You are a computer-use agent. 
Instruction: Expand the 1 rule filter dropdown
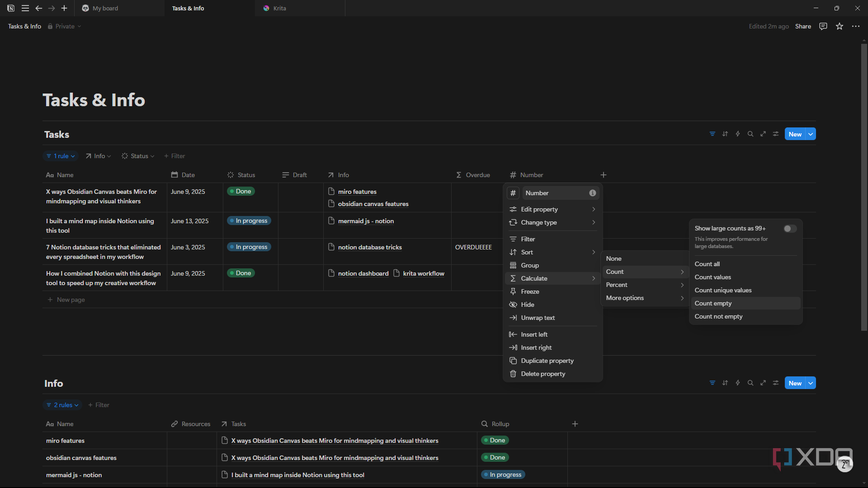61,156
